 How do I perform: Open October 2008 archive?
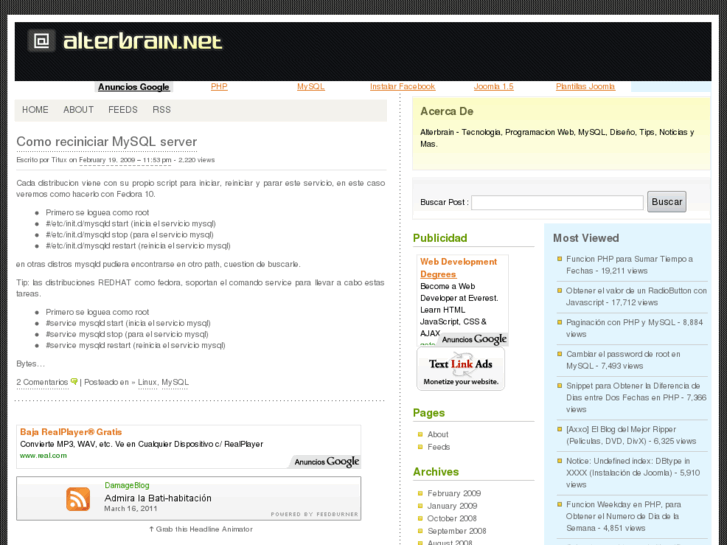pos(452,519)
